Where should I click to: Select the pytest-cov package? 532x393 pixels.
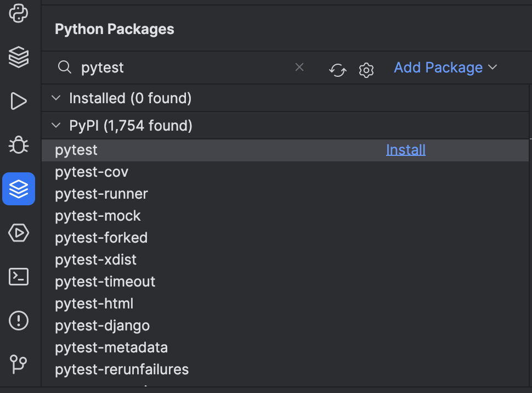91,171
